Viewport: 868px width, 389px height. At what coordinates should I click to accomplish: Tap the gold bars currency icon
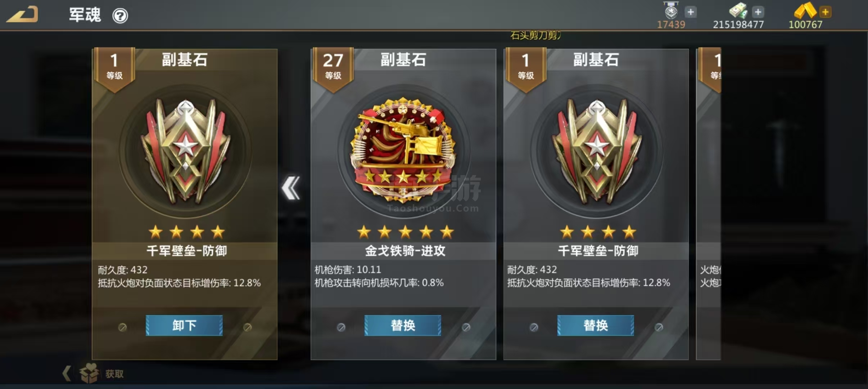[805, 10]
